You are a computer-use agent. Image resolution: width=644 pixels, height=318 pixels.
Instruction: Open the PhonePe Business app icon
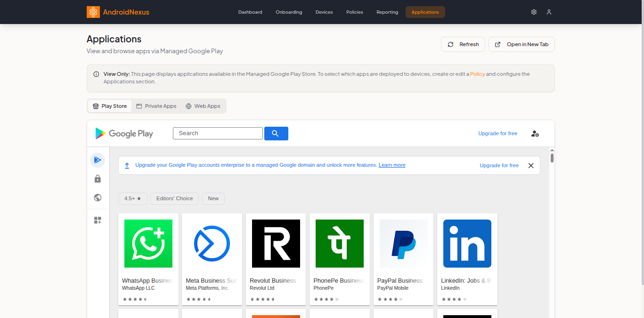pos(340,244)
